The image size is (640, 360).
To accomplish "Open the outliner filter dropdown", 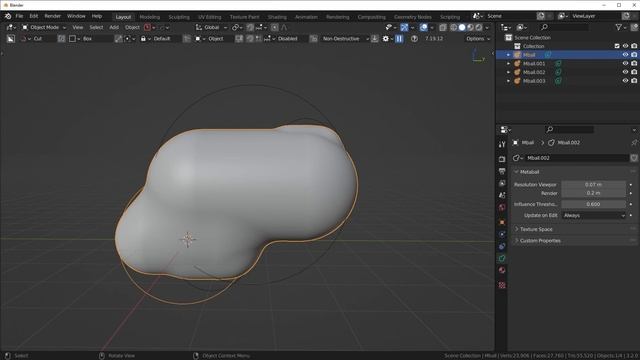I will pos(621,27).
